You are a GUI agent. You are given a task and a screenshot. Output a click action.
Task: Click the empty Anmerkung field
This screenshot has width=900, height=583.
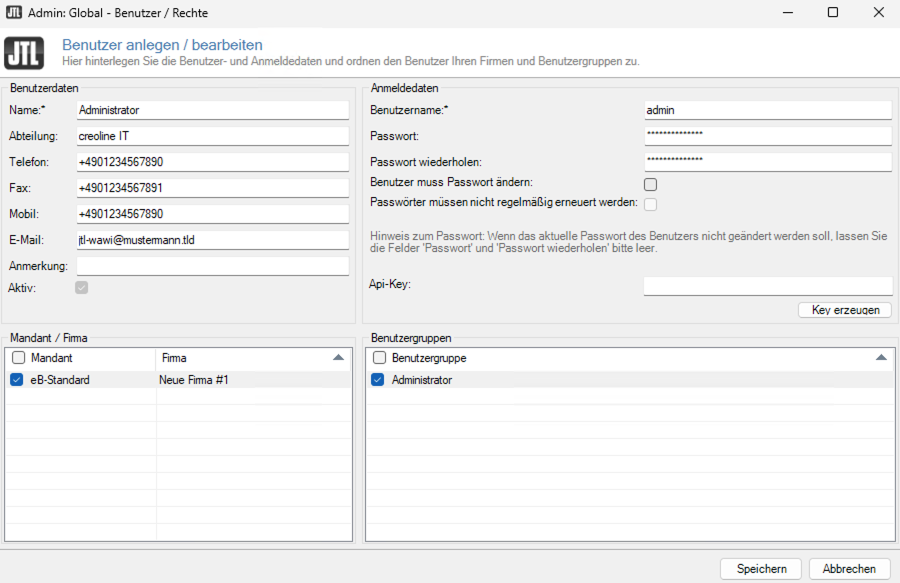pyautogui.click(x=212, y=266)
